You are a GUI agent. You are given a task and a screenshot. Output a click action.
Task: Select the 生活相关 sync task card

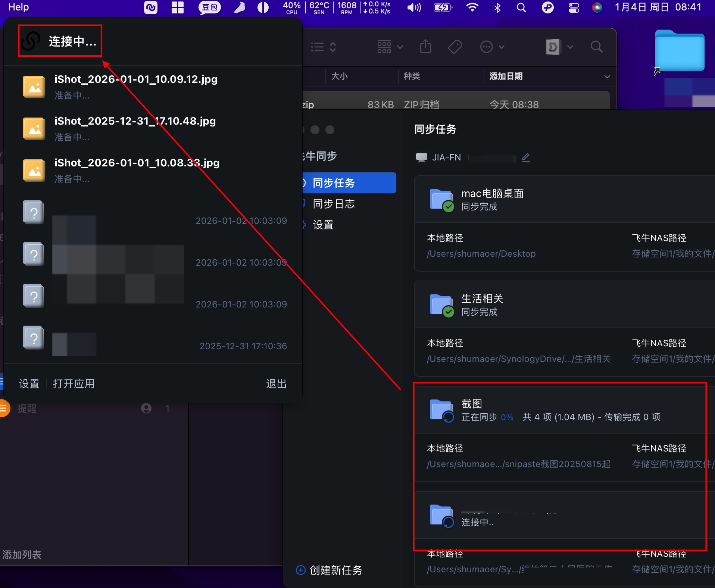pos(565,328)
